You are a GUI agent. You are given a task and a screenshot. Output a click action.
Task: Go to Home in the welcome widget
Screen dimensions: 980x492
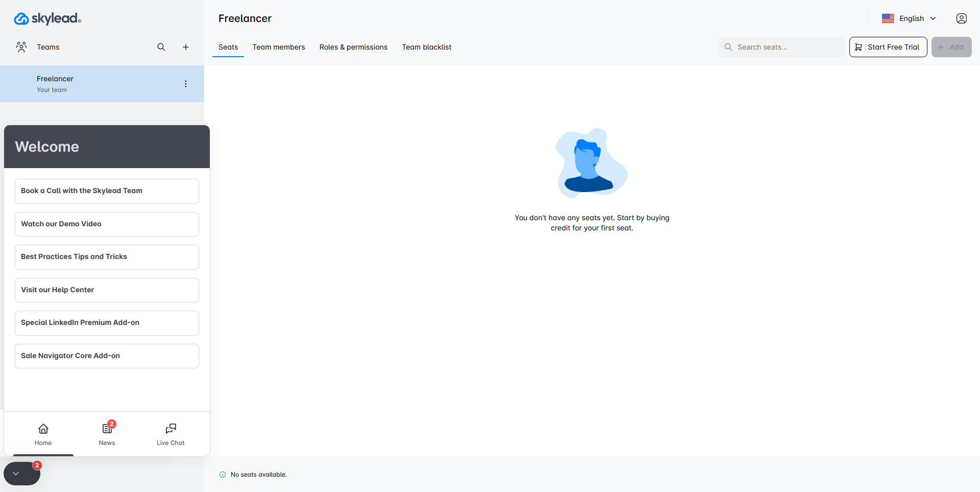(x=43, y=434)
